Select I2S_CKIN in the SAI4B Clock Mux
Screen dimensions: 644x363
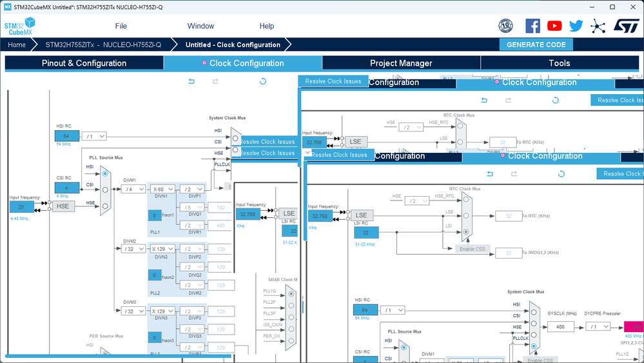point(291,329)
